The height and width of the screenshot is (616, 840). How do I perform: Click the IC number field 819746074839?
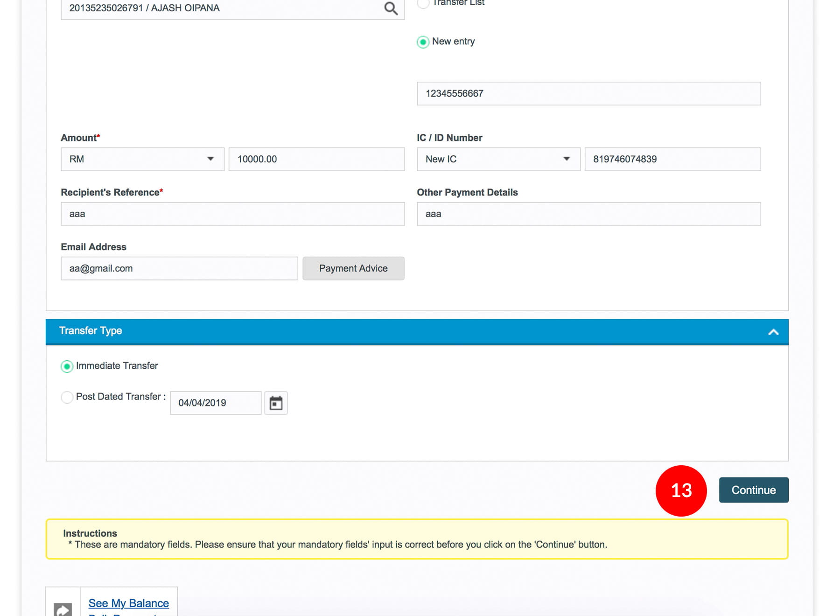[672, 159]
